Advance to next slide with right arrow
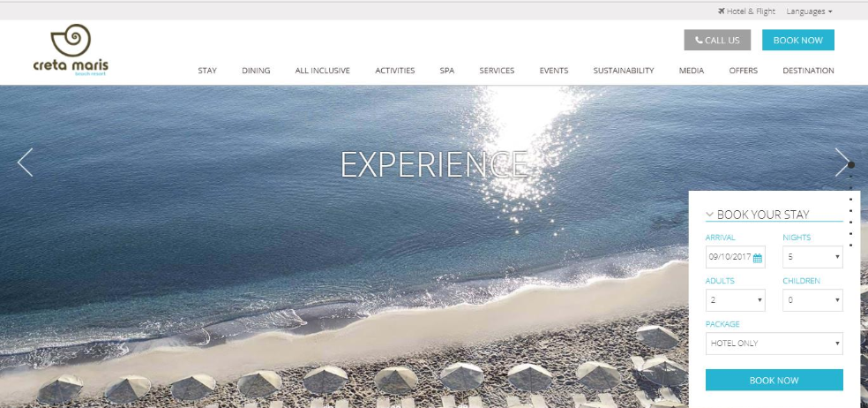 (842, 162)
